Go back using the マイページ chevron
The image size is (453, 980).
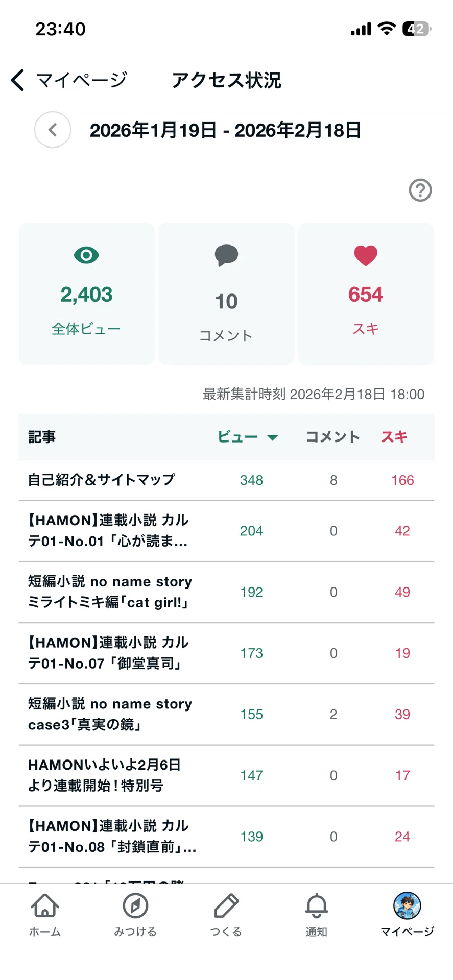point(18,80)
